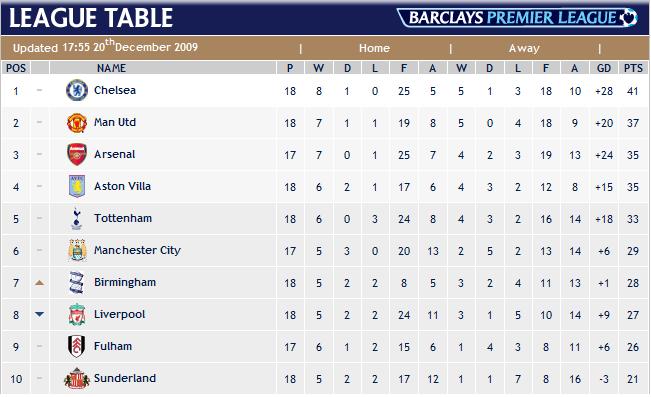Click the Sunderland club crest
Viewport: 651px width, 397px height.
77,378
